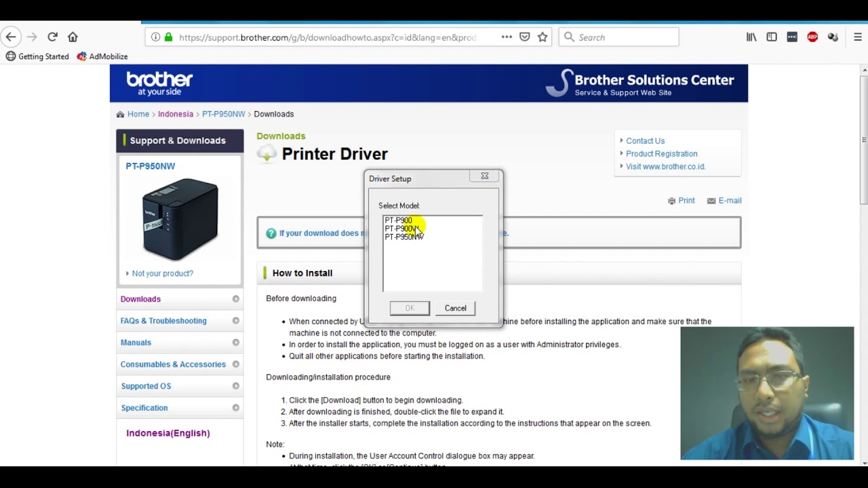Click the Home house icon in breadcrumb

click(x=120, y=114)
